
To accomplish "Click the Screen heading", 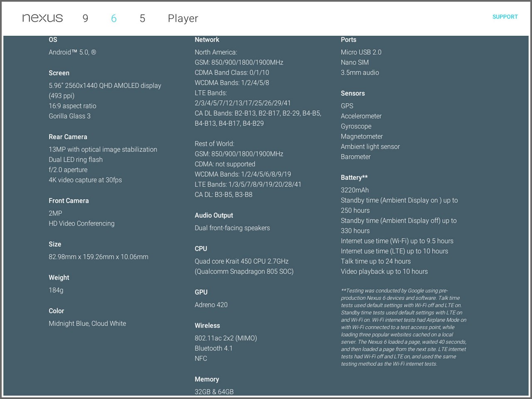I will 59,73.
